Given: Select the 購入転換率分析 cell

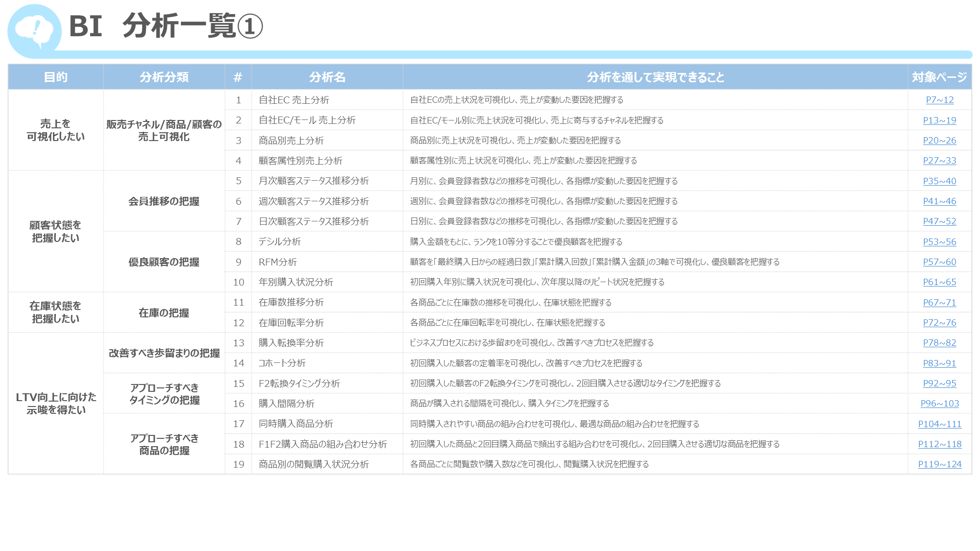Looking at the screenshot, I should (x=327, y=343).
